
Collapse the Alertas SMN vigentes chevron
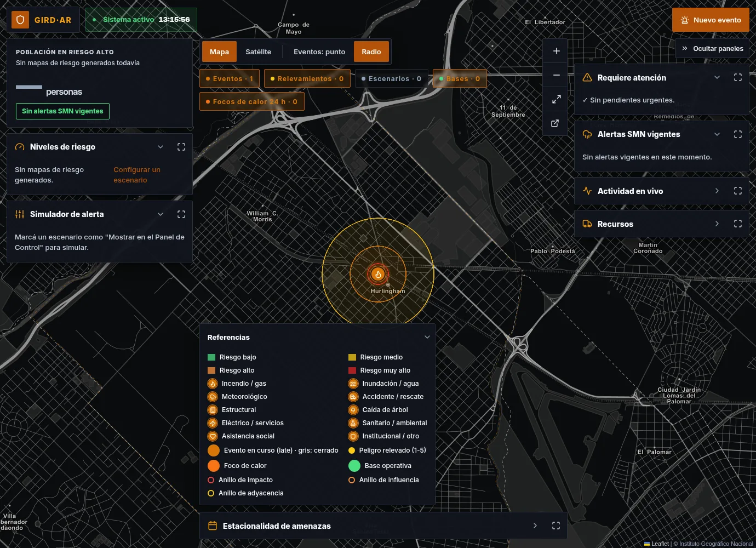717,134
